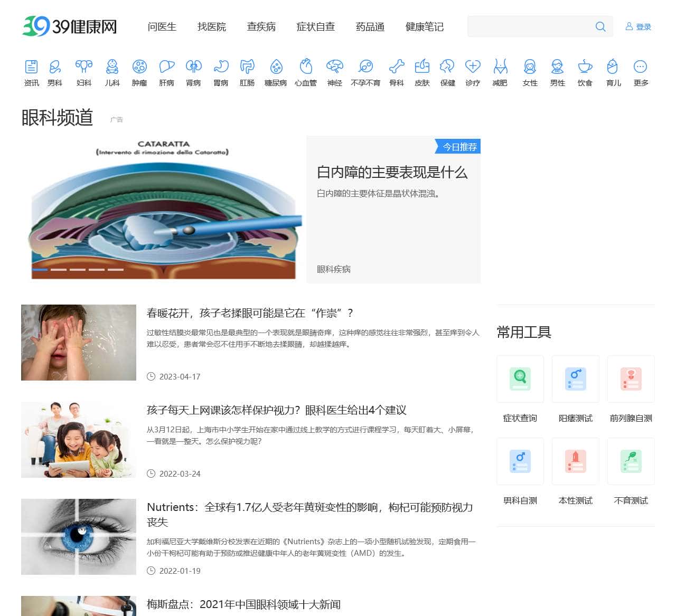676x616 pixels.
Task: Open the 问医生 menu item
Action: pos(162,27)
